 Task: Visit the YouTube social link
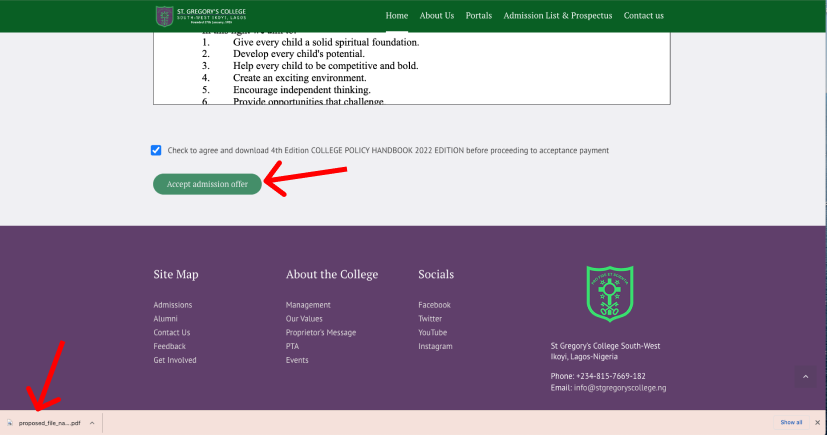point(432,332)
